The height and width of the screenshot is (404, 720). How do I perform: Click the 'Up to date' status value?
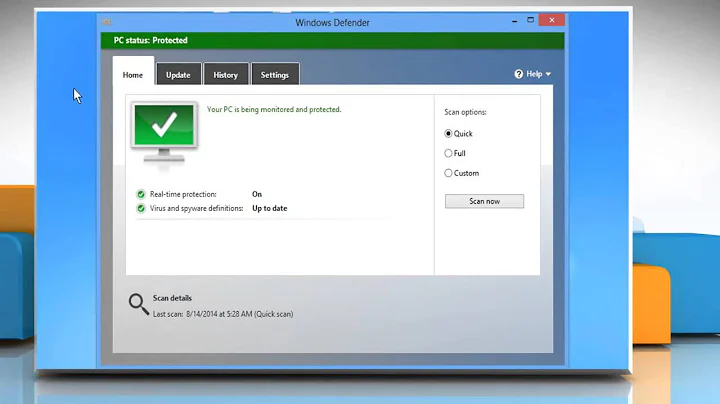click(x=270, y=208)
